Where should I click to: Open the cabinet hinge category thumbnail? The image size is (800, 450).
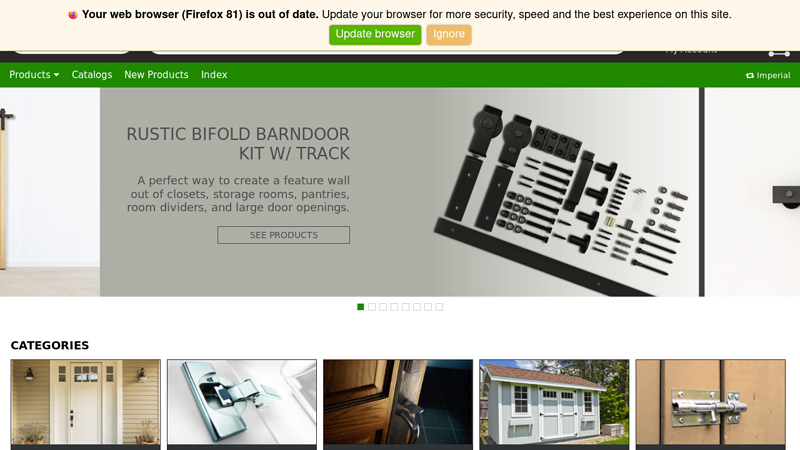point(242,402)
